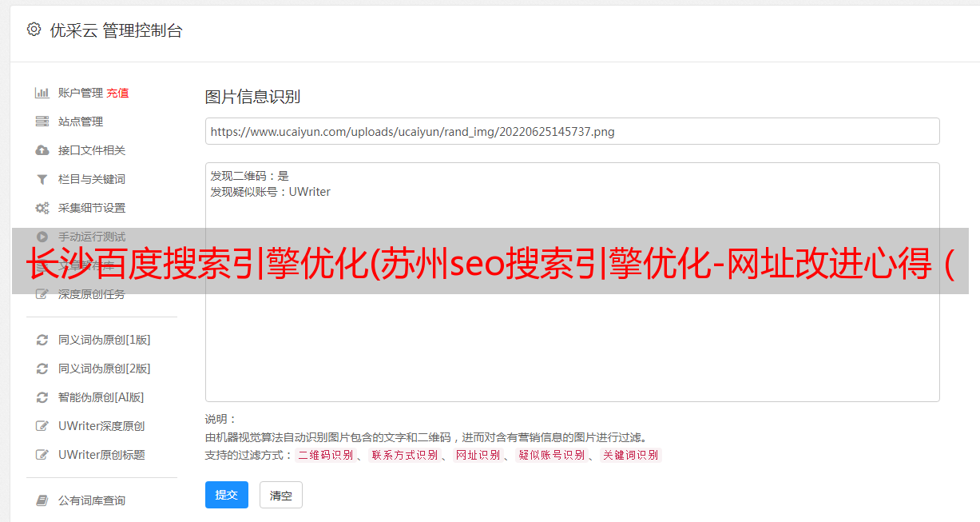Click the edit icon for UWriter深度原创
Image resolution: width=980 pixels, height=522 pixels.
point(42,426)
